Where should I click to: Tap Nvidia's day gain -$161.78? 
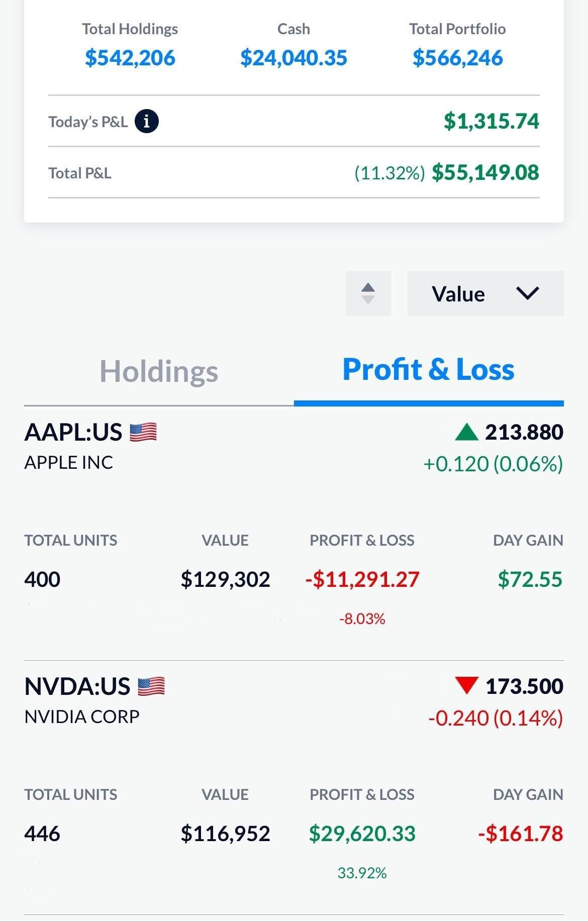521,834
